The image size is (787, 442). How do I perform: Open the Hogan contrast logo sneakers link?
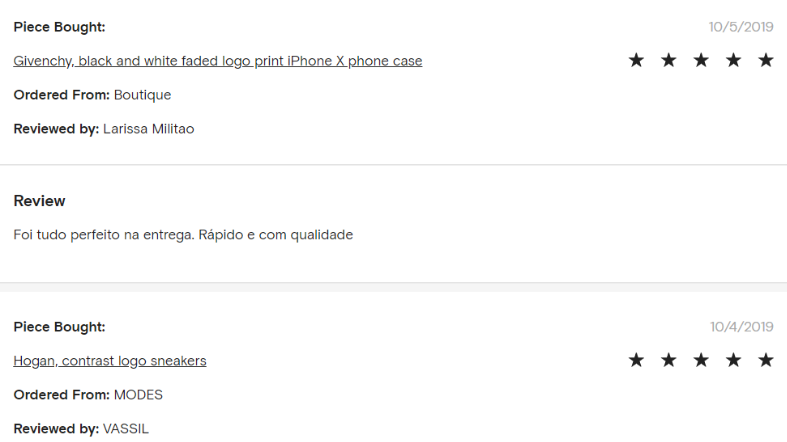(110, 361)
